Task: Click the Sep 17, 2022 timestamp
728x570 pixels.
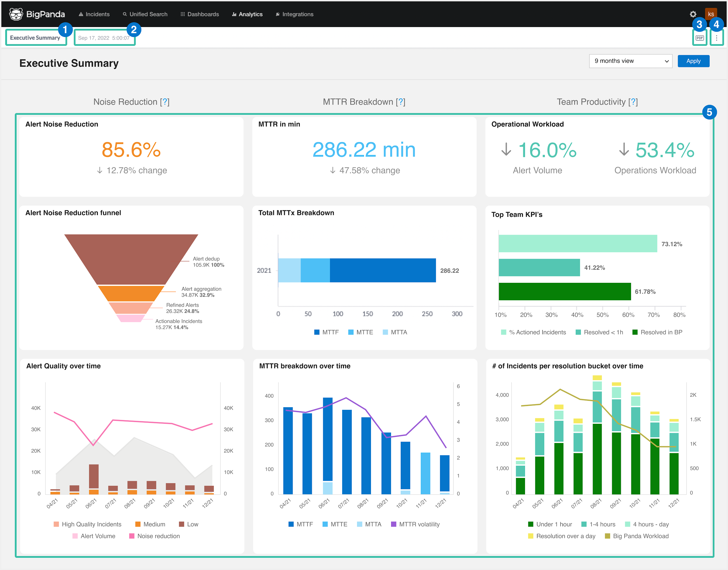Action: 104,38
